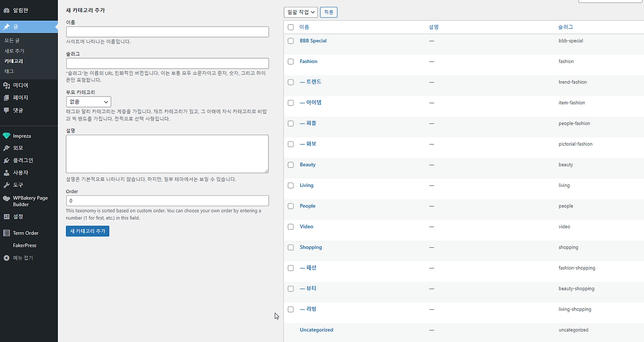Open 새로 추가 submenu item
The image size is (644, 342).
[15, 51]
